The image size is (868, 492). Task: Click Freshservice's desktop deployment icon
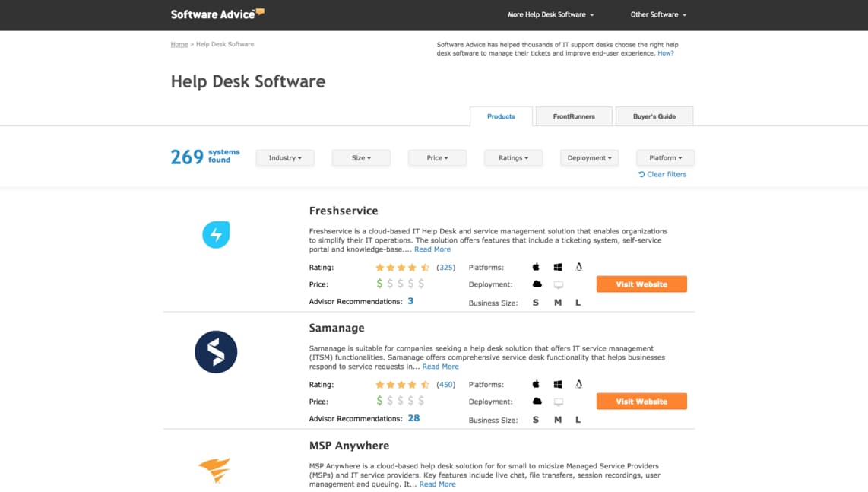click(559, 285)
